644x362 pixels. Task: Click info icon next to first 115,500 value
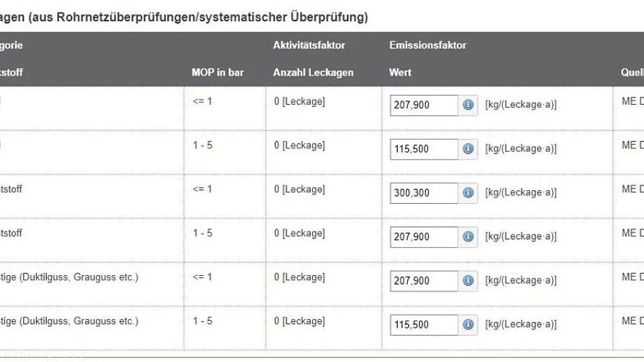click(x=468, y=149)
